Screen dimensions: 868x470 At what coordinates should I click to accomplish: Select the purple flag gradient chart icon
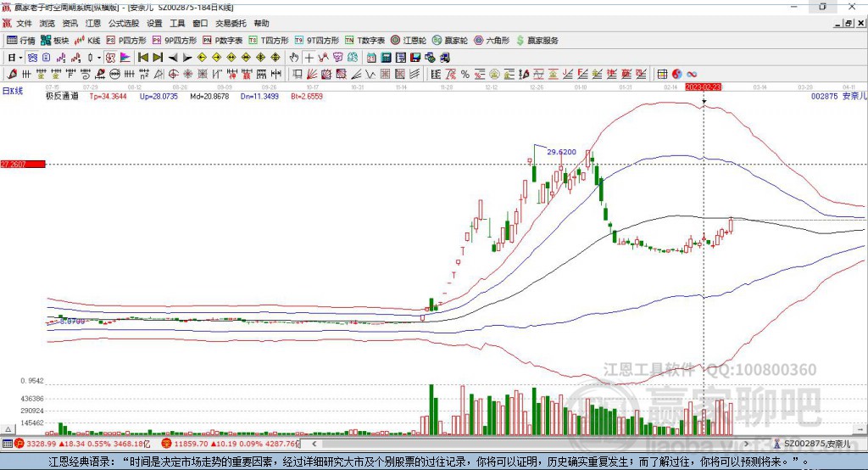[125, 58]
